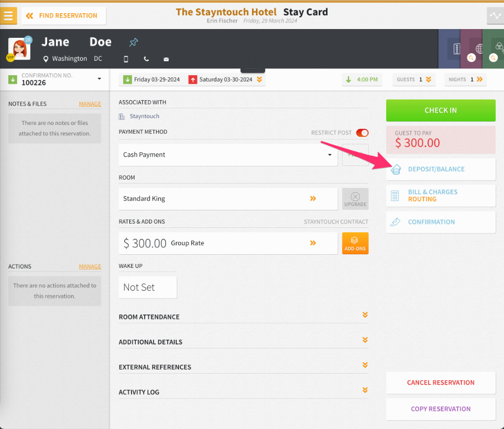The width and height of the screenshot is (504, 429).
Task: Click Copy Reservation
Action: [x=440, y=409]
